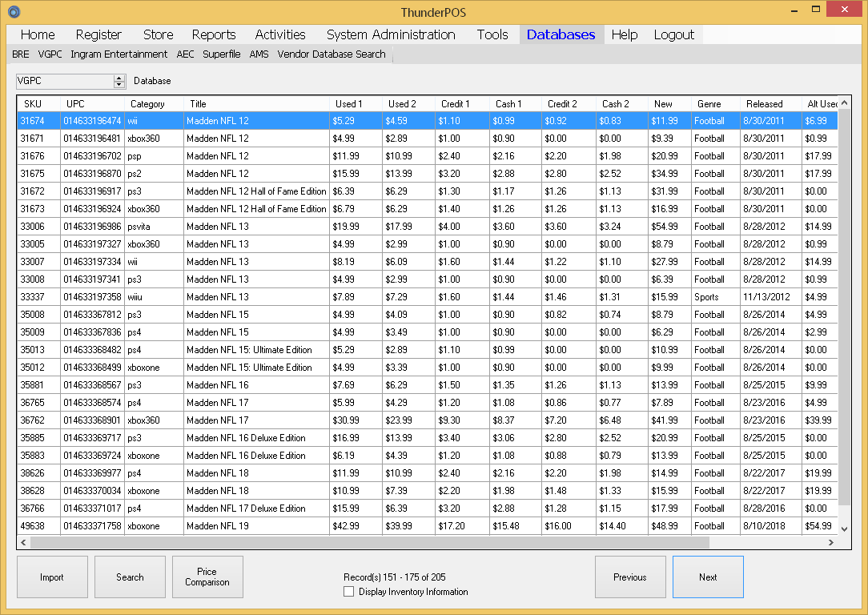
Task: Click release date 11/13/2012
Action: tap(770, 297)
